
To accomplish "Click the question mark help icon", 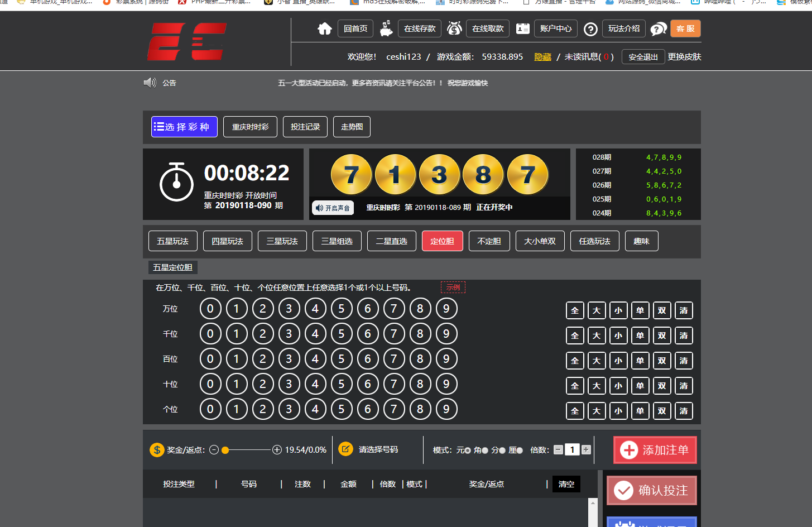I will pos(590,29).
